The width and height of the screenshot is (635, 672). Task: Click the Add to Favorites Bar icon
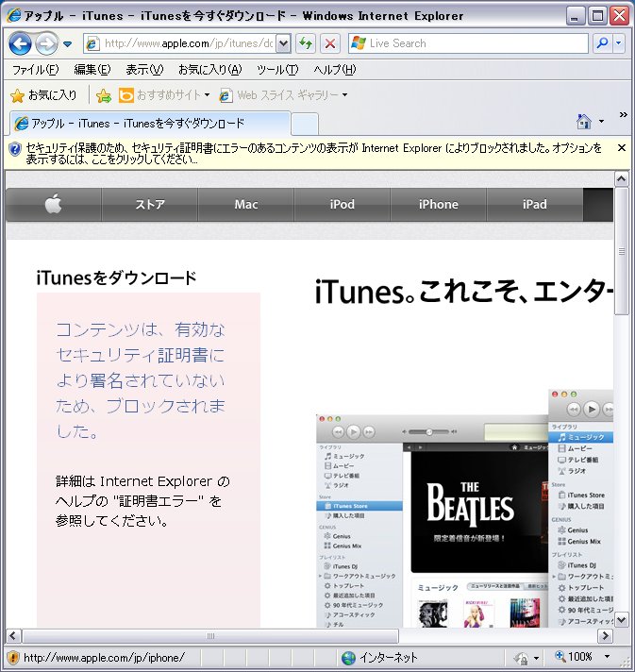point(104,95)
